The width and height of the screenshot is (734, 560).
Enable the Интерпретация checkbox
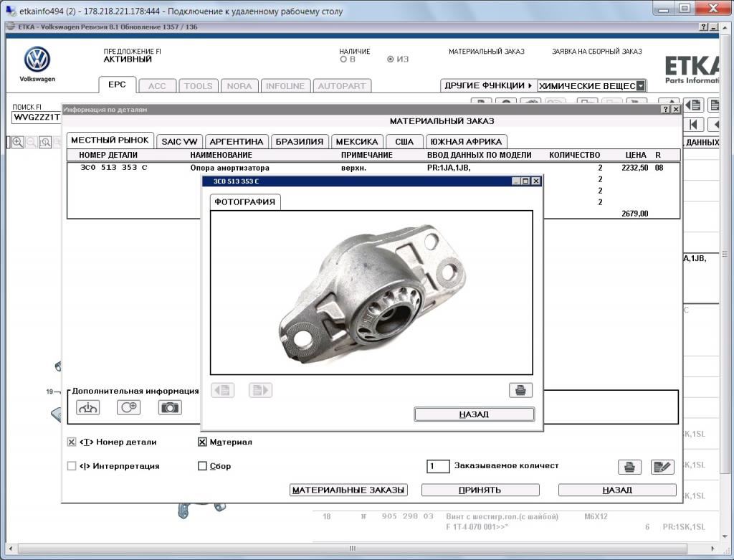pos(72,466)
